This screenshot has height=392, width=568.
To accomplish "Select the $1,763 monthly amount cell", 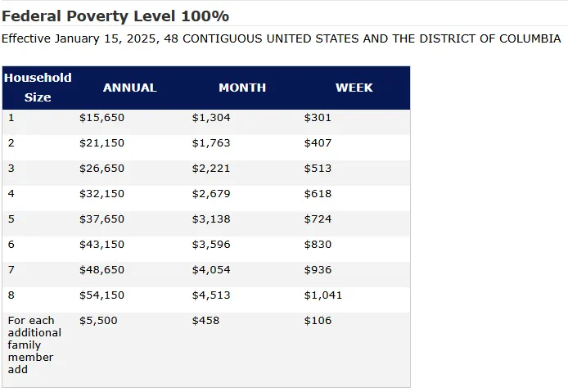I will pyautogui.click(x=211, y=143).
